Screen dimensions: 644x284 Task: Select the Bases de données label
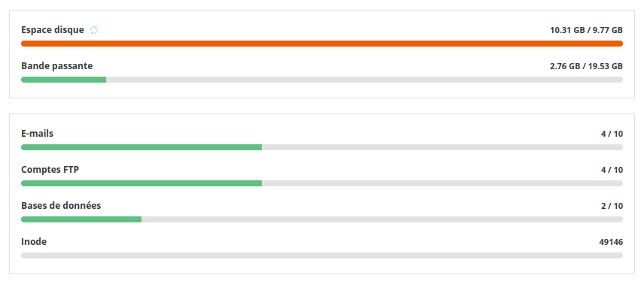click(x=61, y=206)
